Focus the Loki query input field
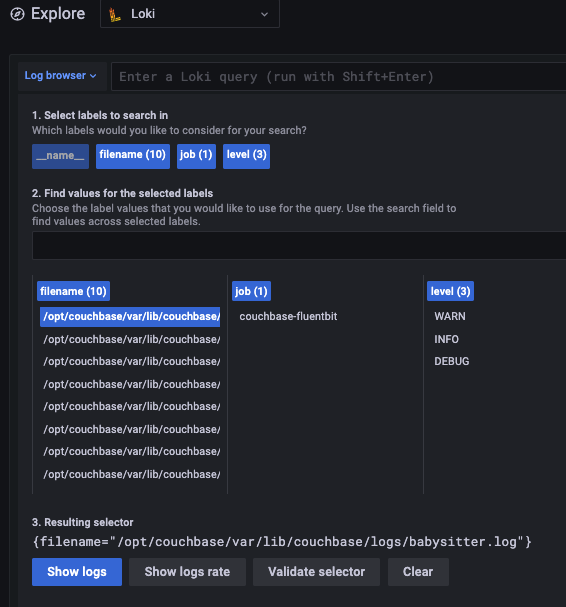 click(338, 77)
